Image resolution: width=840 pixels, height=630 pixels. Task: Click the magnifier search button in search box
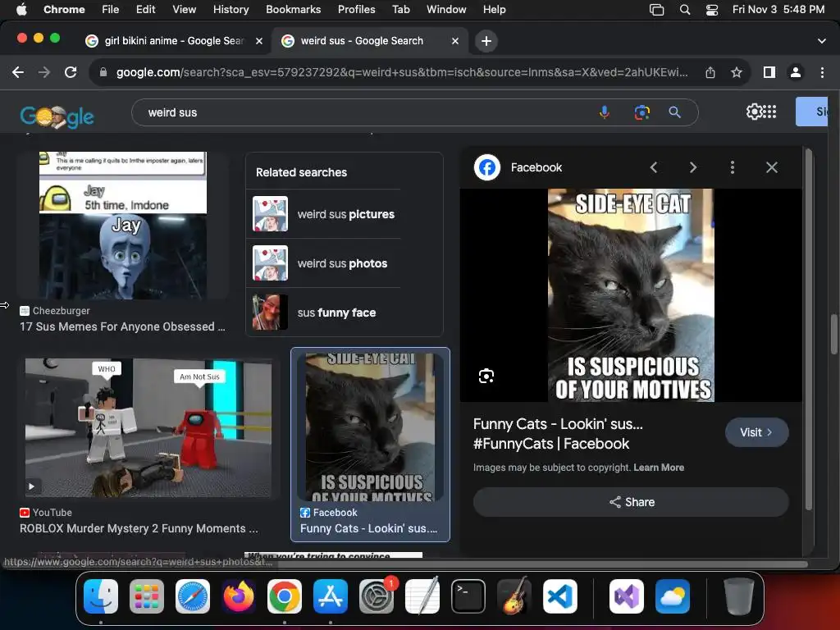tap(674, 112)
